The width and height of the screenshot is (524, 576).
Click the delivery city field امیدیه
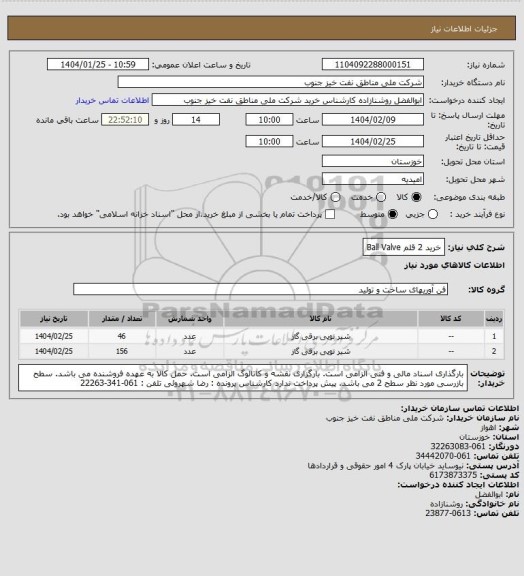pyautogui.click(x=373, y=179)
